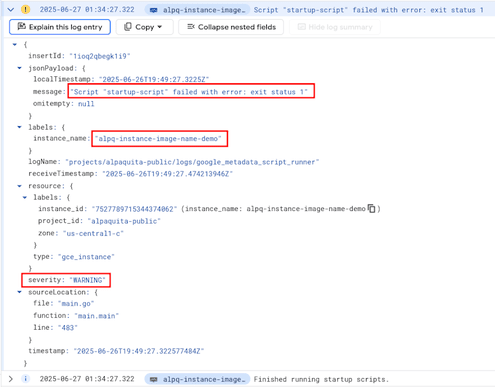Collapse the root JSON object arrow
The image size is (495, 387).
(x=15, y=44)
